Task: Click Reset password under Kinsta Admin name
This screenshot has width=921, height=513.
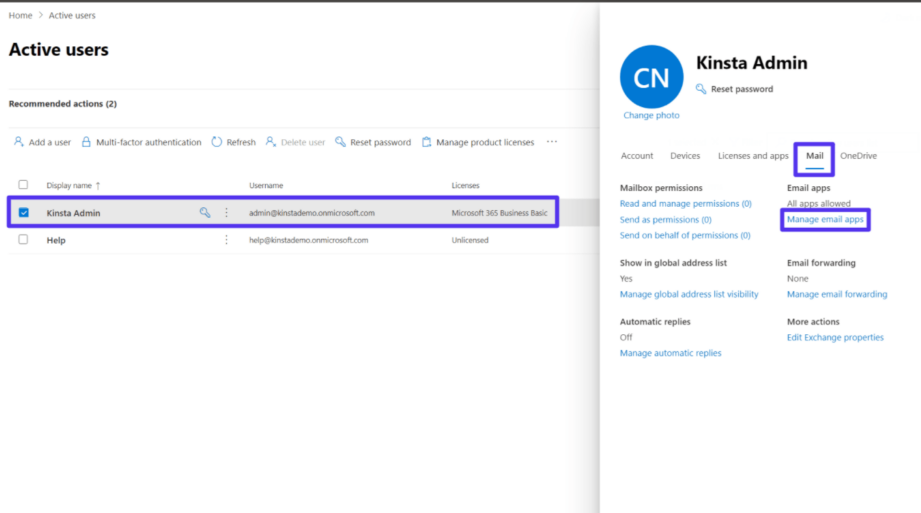Action: 742,89
